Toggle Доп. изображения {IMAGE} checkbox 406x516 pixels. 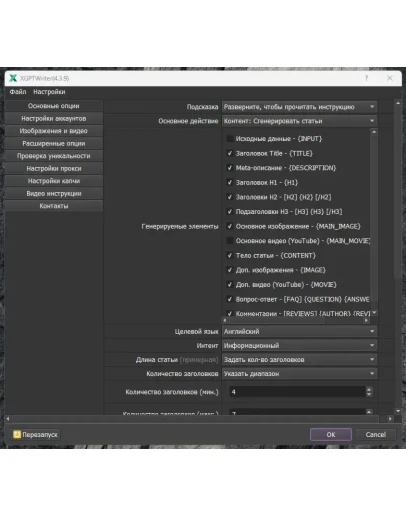click(x=230, y=270)
